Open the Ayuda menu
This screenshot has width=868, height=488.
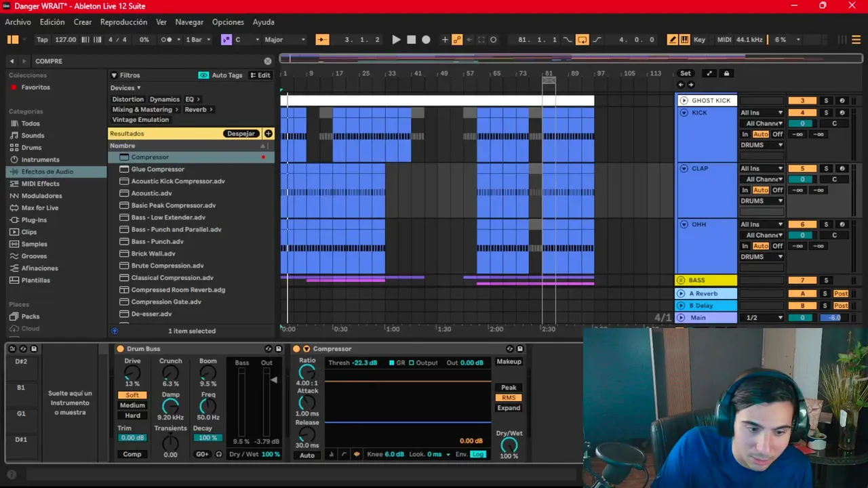pos(264,22)
